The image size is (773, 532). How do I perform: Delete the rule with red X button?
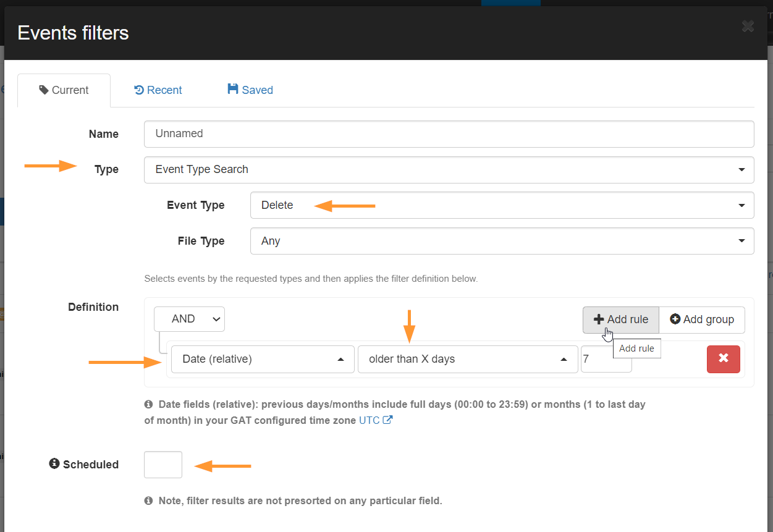pos(723,359)
